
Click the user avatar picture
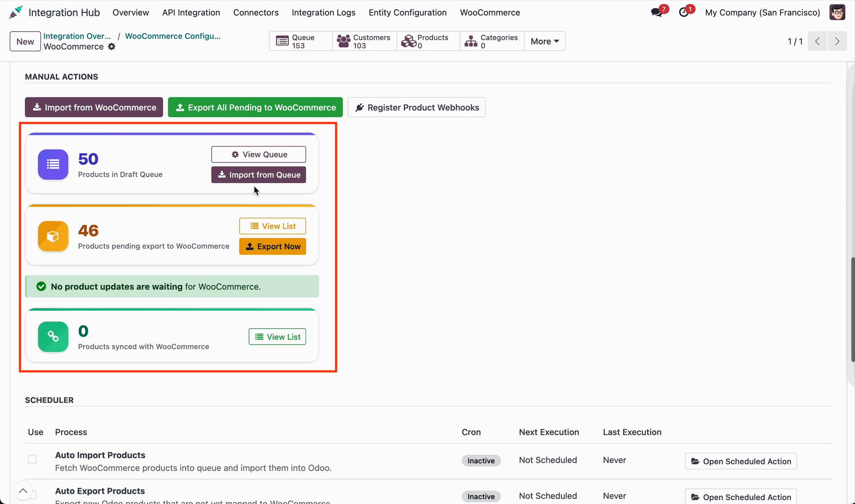tap(837, 12)
